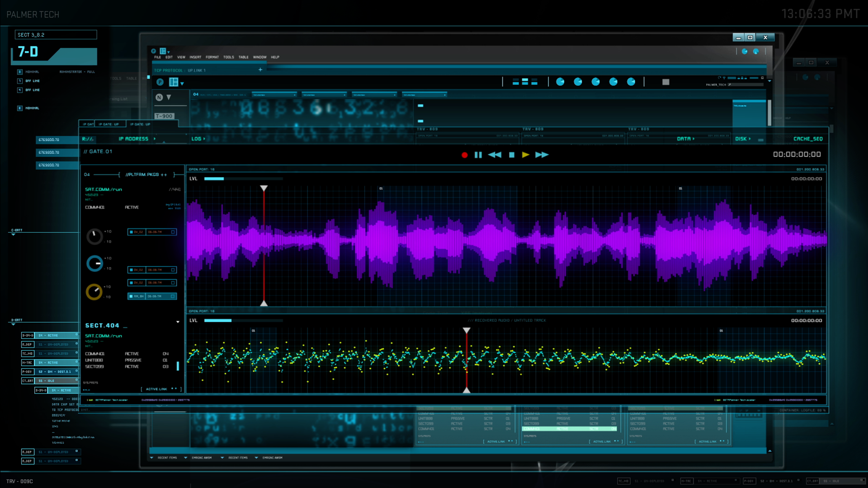Click the third pie-shaped toolbar icon

[x=596, y=82]
